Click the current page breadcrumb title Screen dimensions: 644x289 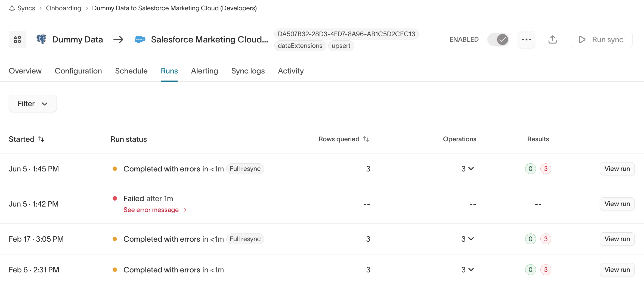pos(174,8)
